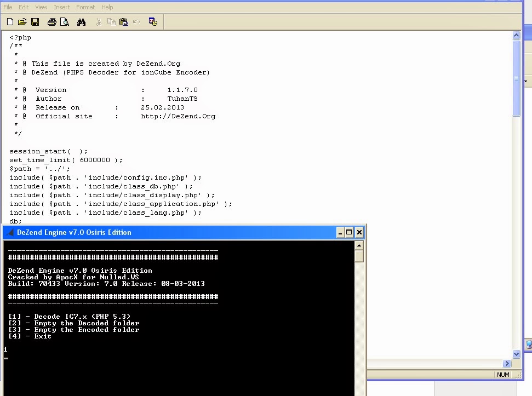Click the 'session_start( );' code line
532x396 pixels.
click(48, 151)
